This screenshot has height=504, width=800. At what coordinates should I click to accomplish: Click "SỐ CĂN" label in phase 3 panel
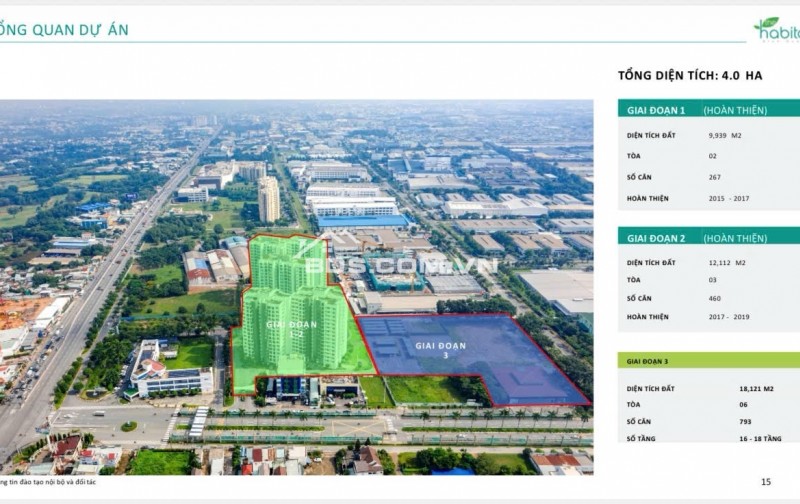(x=639, y=421)
